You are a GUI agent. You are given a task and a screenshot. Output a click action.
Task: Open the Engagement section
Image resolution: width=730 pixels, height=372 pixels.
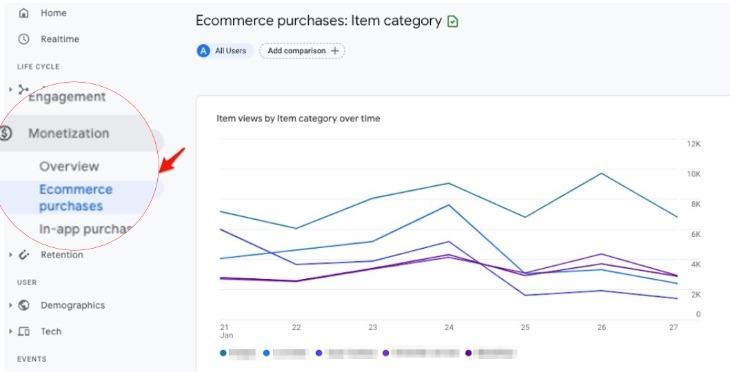coord(67,97)
